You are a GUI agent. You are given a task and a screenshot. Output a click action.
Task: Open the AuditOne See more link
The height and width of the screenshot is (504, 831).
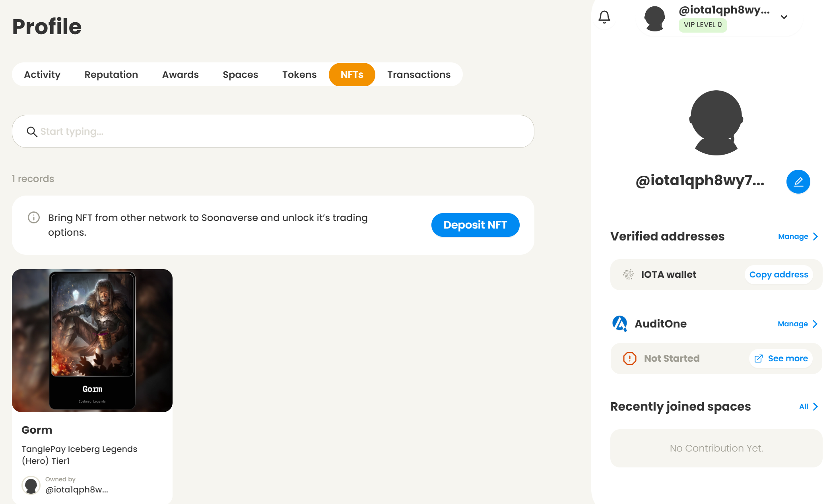[x=781, y=359]
